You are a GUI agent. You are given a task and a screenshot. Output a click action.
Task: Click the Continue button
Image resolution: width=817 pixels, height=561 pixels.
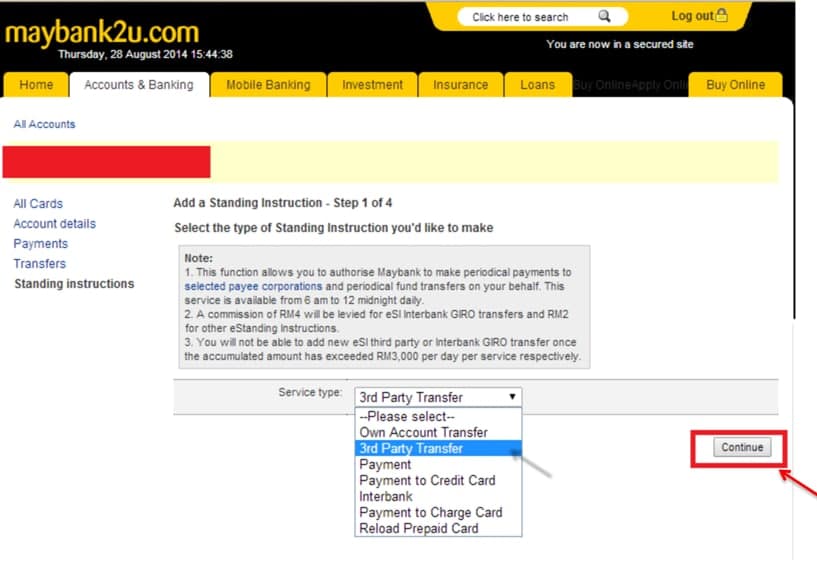[x=742, y=447]
